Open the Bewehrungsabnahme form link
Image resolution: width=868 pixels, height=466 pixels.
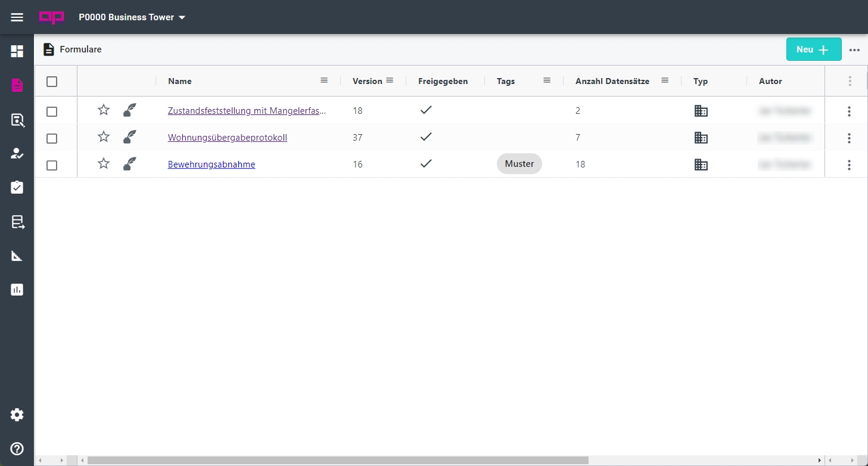pyautogui.click(x=211, y=164)
